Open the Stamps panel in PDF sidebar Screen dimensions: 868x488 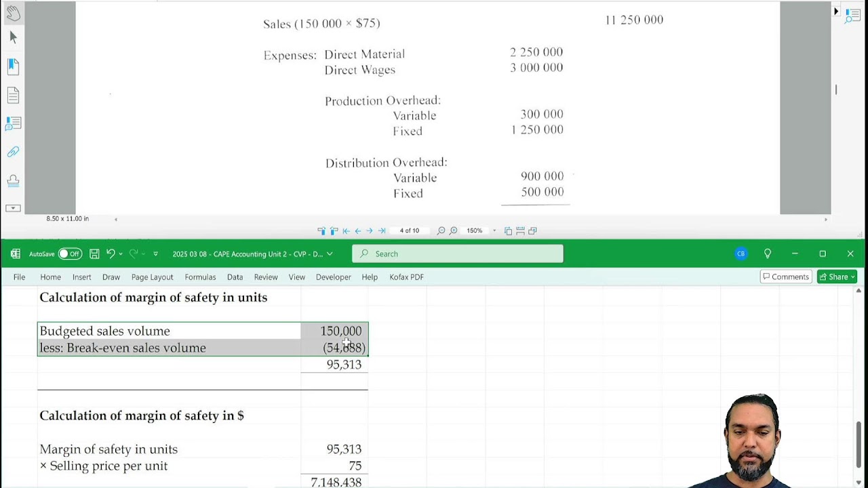tap(13, 180)
